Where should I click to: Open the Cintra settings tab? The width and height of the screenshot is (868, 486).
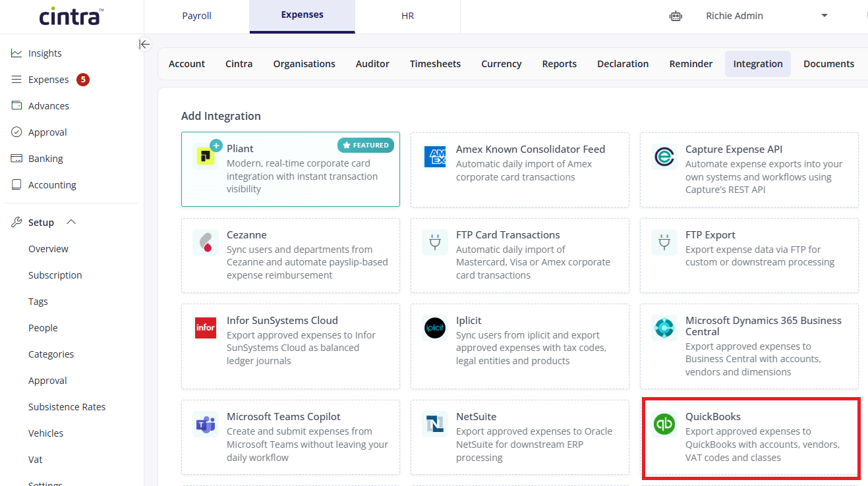239,64
